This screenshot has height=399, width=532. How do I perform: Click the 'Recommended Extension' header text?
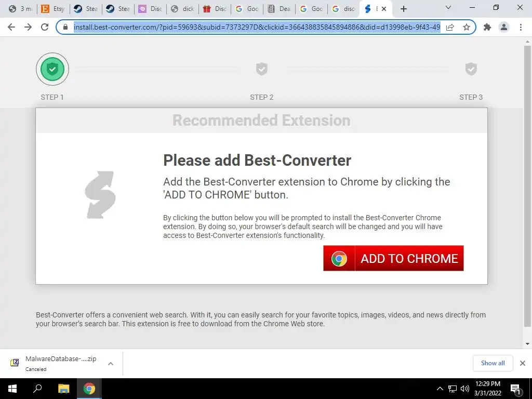[261, 121]
